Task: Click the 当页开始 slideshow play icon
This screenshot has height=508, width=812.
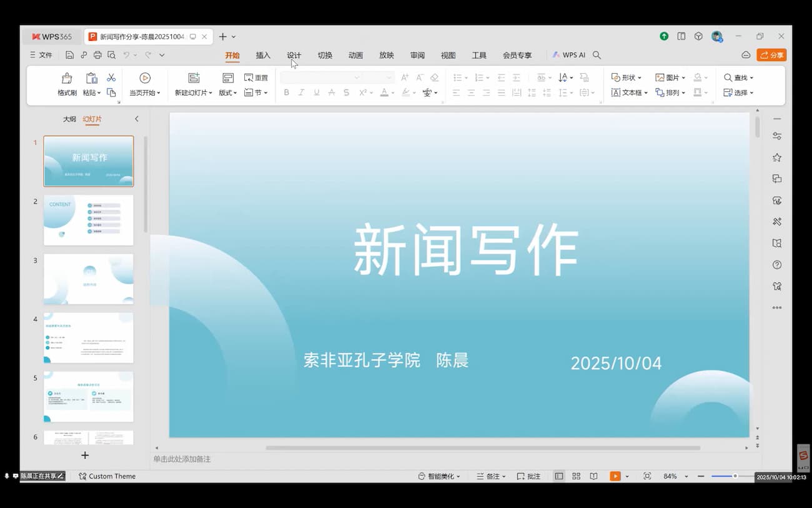Action: coord(144,77)
